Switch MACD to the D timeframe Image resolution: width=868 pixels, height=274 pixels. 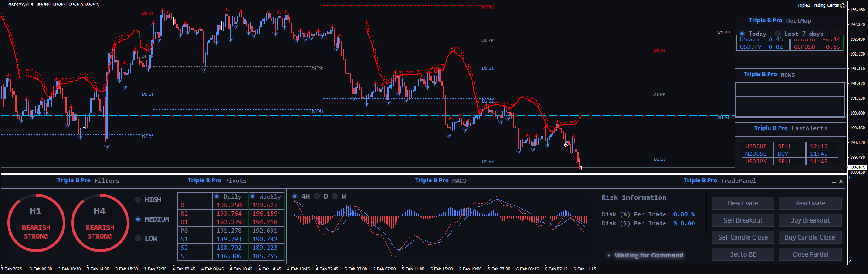317,197
